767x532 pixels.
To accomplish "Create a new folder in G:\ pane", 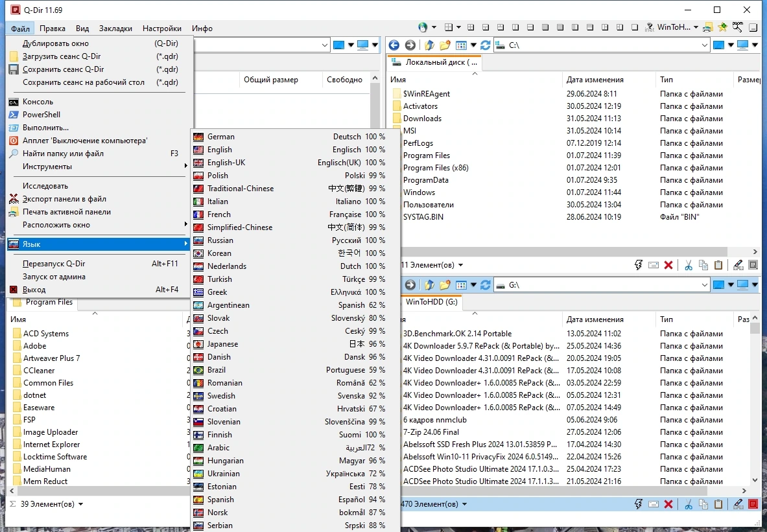I will (x=445, y=284).
